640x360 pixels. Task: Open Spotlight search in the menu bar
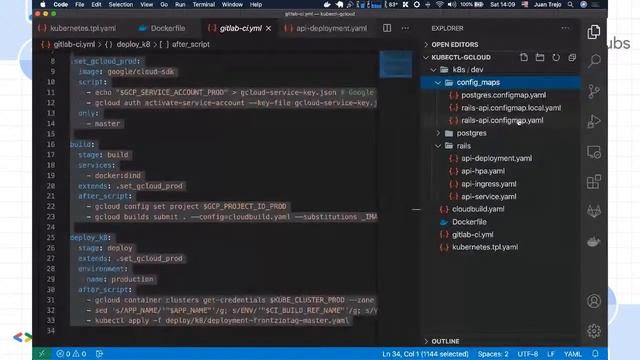click(570, 4)
